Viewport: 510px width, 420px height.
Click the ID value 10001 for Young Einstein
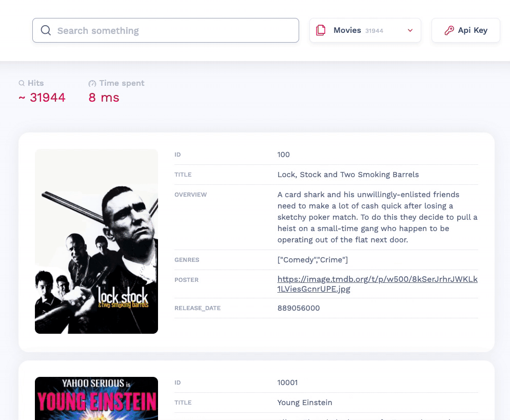[x=287, y=383]
